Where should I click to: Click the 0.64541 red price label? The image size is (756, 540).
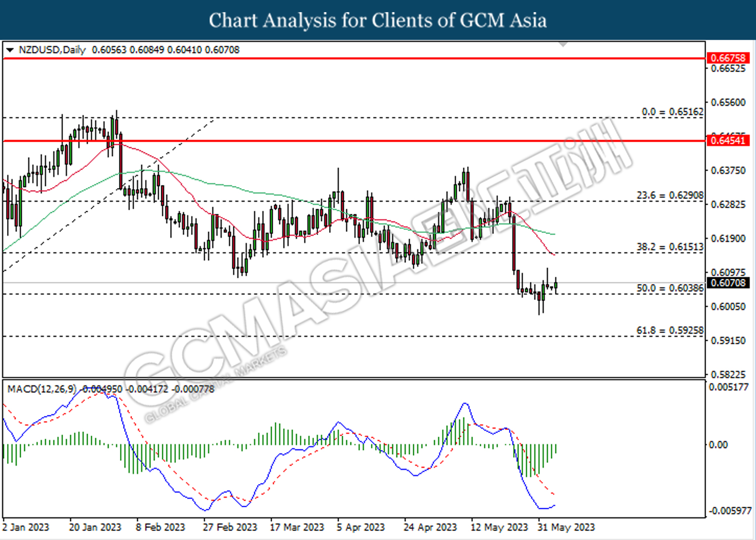(x=727, y=141)
